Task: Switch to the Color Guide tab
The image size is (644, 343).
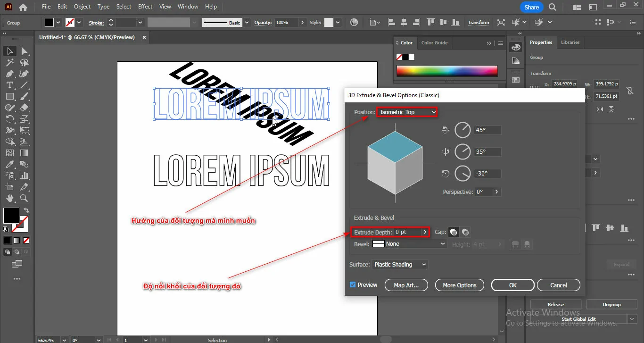Action: (434, 42)
